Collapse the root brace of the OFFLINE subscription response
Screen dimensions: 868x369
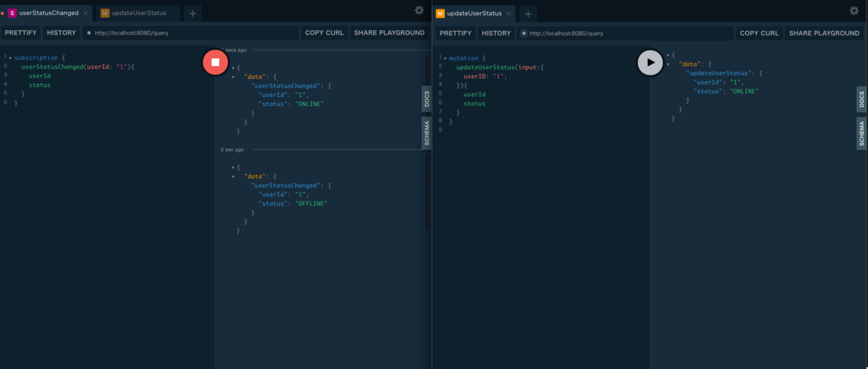pyautogui.click(x=233, y=166)
